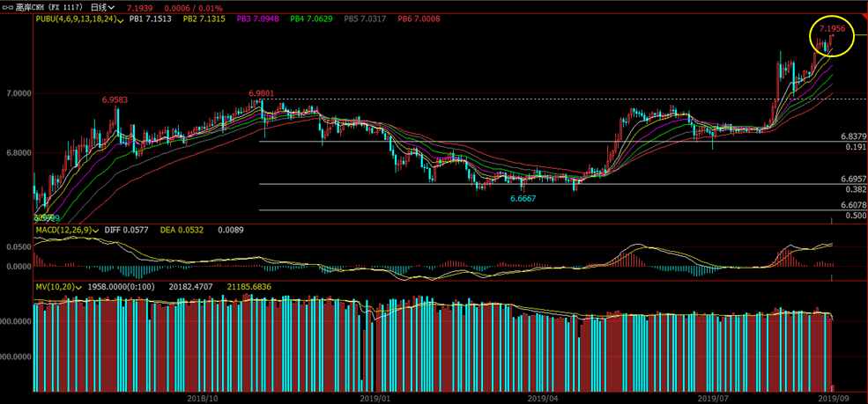This screenshot has width=868, height=404.
Task: Click the 6.8379 Fibonacci retracement line label
Action: pyautogui.click(x=852, y=137)
